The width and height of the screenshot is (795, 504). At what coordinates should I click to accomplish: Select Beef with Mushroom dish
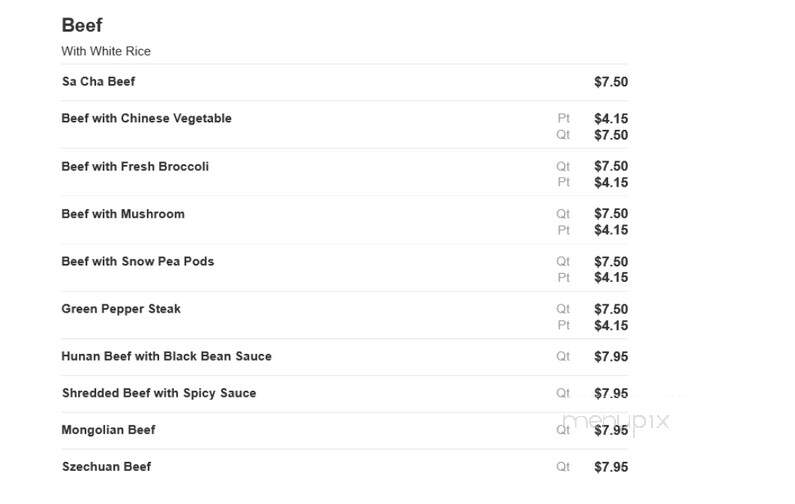[123, 214]
